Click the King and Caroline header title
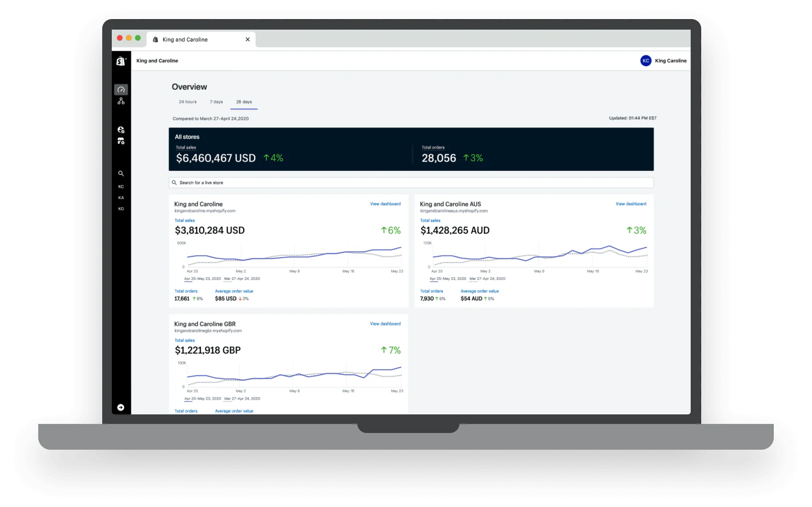812x507 pixels. coord(157,61)
